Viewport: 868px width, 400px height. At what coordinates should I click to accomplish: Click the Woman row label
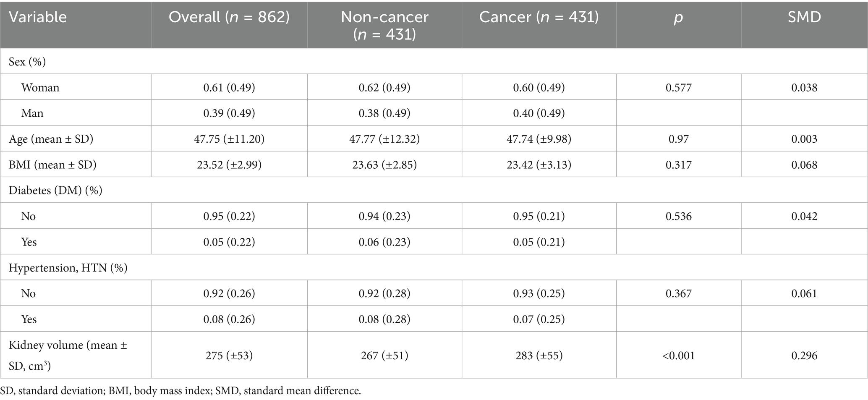[x=40, y=88]
